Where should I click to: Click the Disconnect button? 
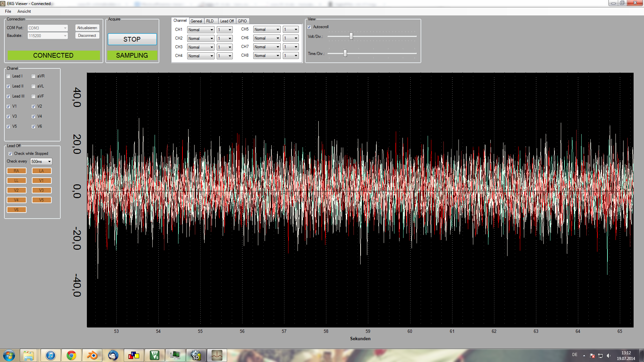87,36
